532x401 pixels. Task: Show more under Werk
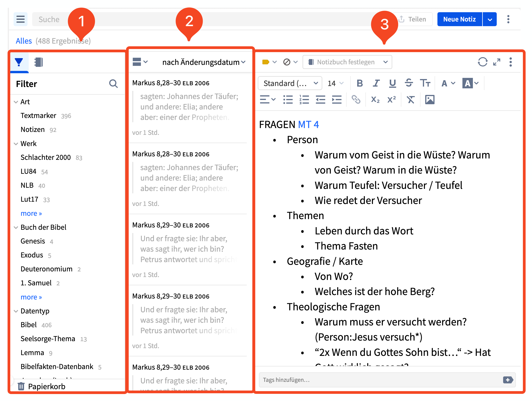click(x=31, y=213)
